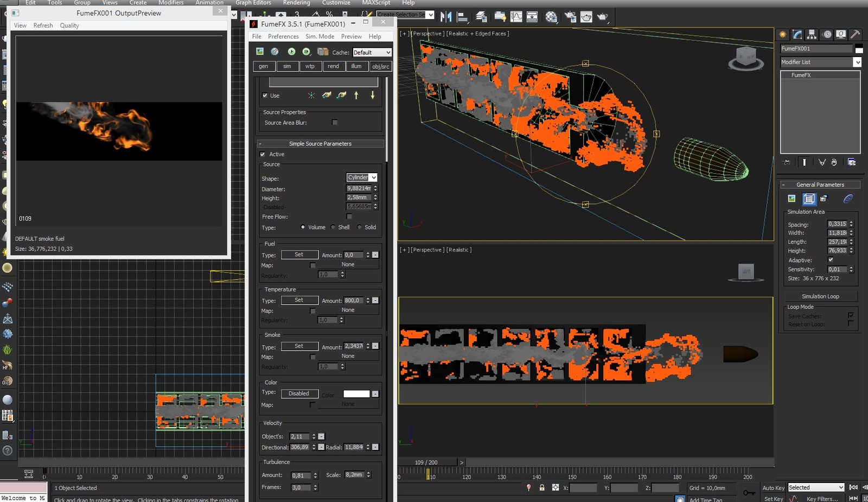The width and height of the screenshot is (868, 502).
Task: Click the viewport ViewCube in top perspective
Action: (746, 58)
